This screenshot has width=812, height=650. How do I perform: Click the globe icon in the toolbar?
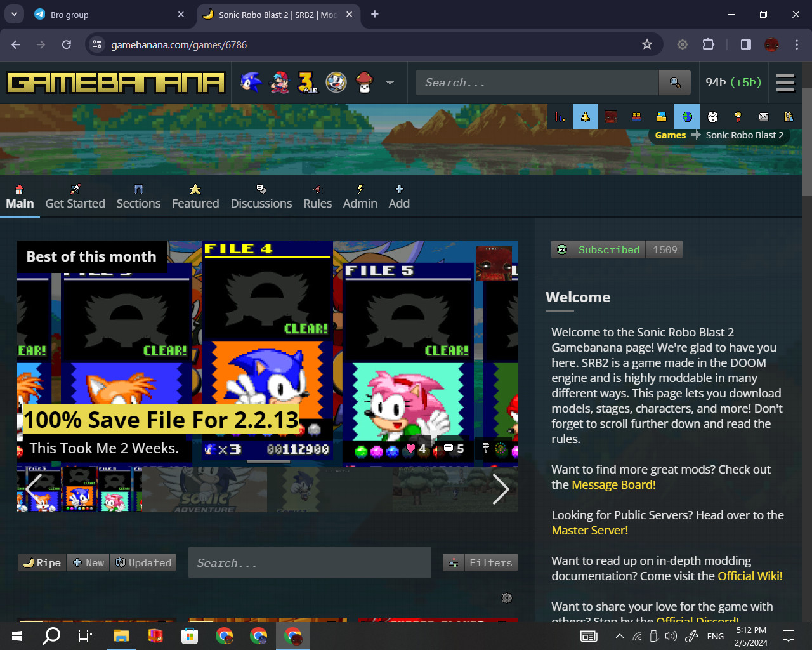pyautogui.click(x=687, y=117)
